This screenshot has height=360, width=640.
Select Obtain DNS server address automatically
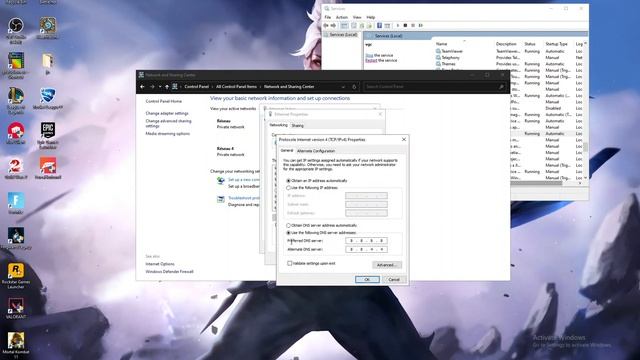pos(288,225)
